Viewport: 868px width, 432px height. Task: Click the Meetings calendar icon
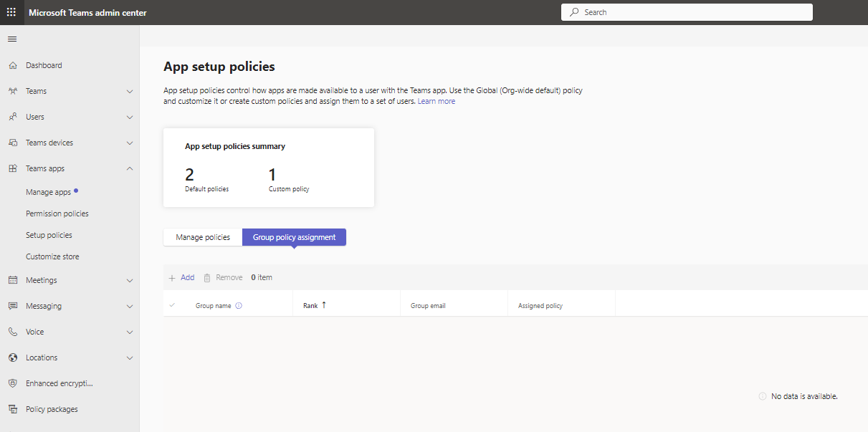(x=13, y=280)
